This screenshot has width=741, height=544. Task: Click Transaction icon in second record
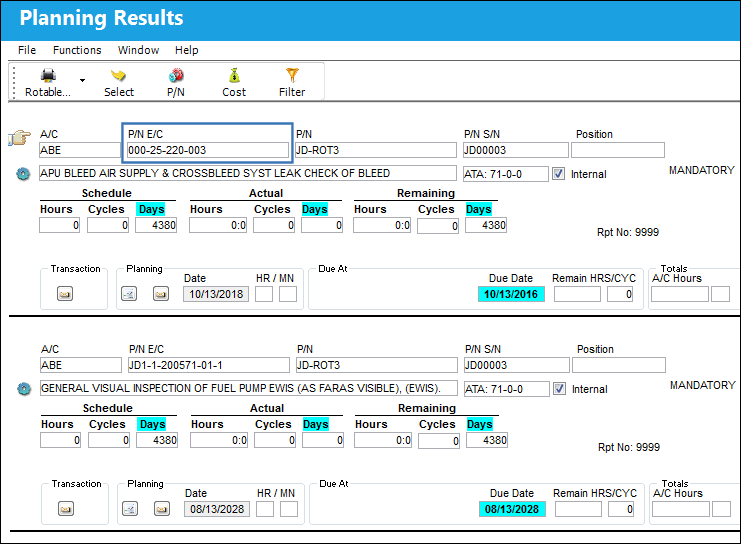(x=66, y=509)
